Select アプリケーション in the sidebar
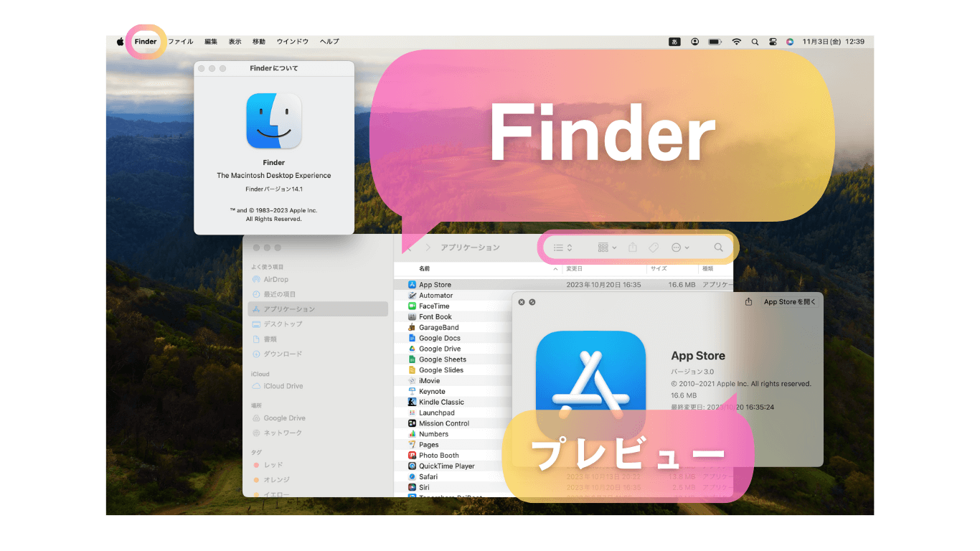Image resolution: width=980 pixels, height=551 pixels. 318,309
